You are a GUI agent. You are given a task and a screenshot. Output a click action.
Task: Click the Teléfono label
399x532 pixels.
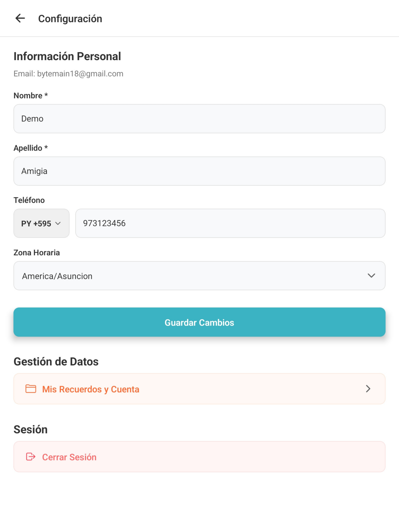(29, 200)
